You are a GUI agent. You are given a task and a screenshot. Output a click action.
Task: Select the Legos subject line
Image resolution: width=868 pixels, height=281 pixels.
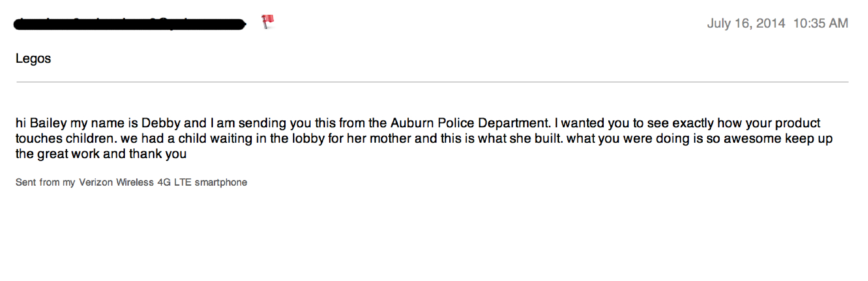coord(33,59)
